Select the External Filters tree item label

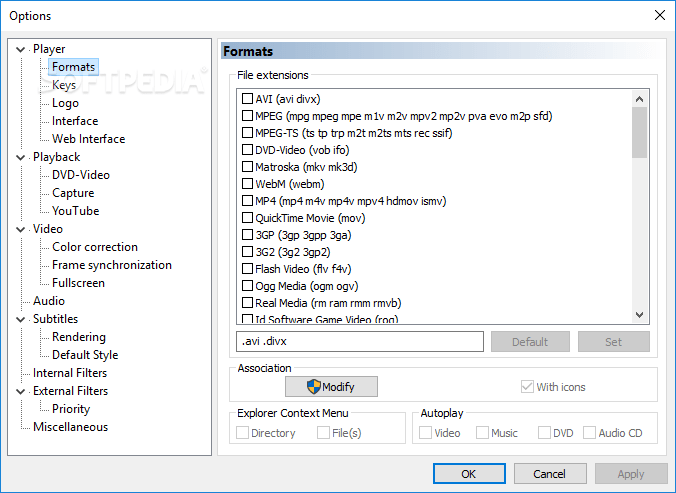[x=70, y=391]
